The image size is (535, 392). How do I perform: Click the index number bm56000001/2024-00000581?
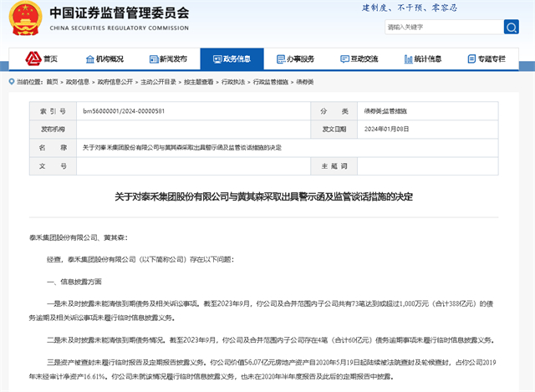124,111
